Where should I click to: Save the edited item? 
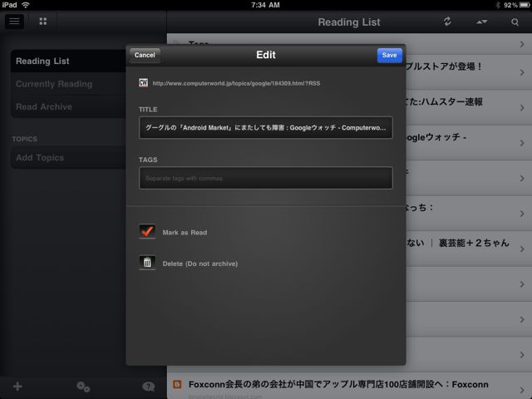coord(390,55)
